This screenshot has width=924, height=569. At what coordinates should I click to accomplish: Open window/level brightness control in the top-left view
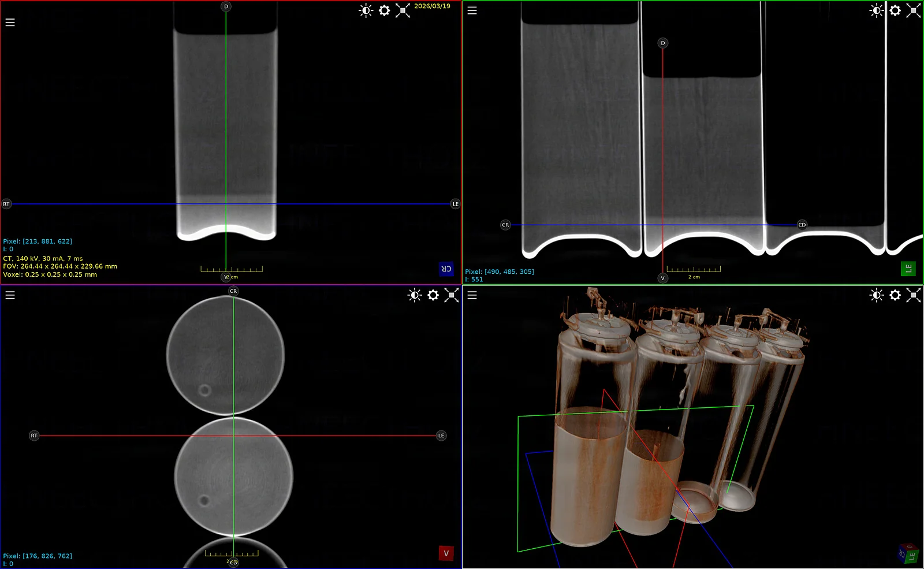coord(366,10)
